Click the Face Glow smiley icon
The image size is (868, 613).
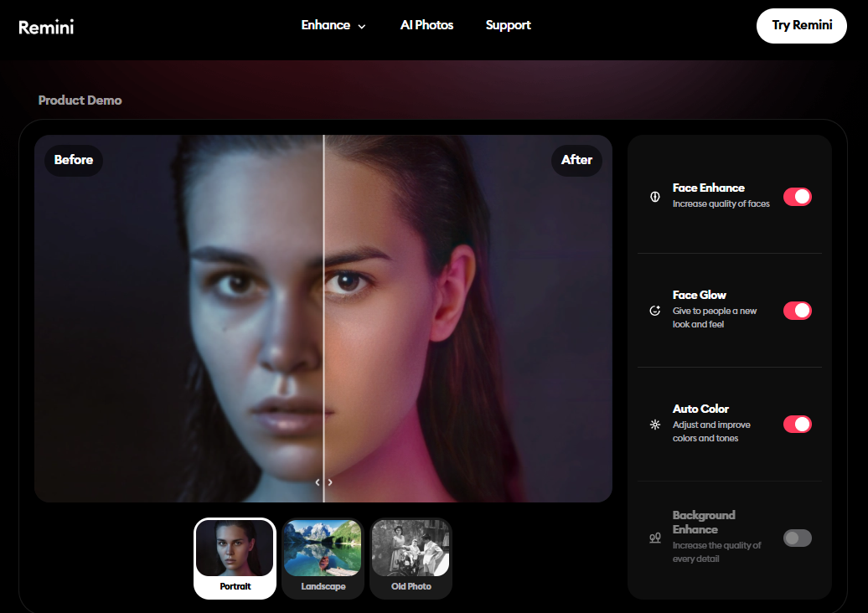coord(655,311)
